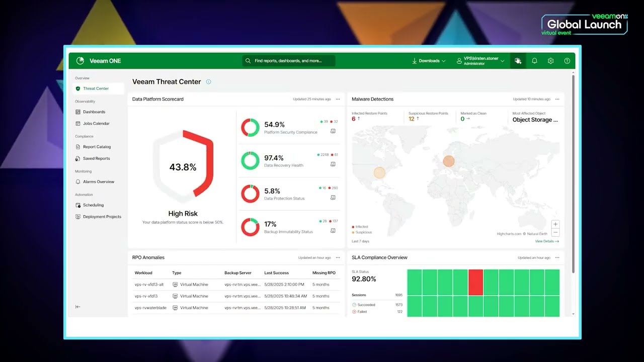The width and height of the screenshot is (644, 362).
Task: Sort by the Last Success column header
Action: [x=277, y=273]
